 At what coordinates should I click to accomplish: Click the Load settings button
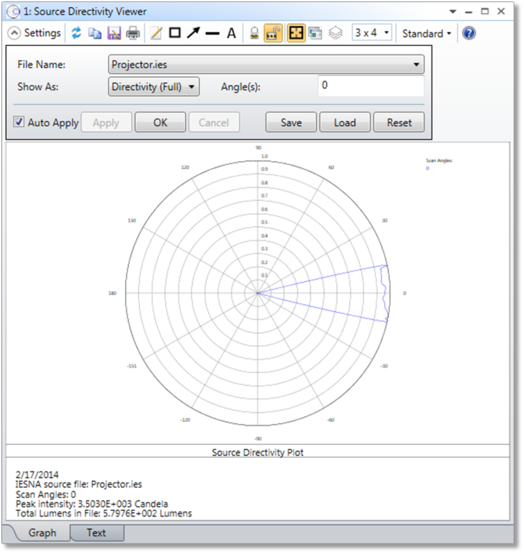(345, 122)
